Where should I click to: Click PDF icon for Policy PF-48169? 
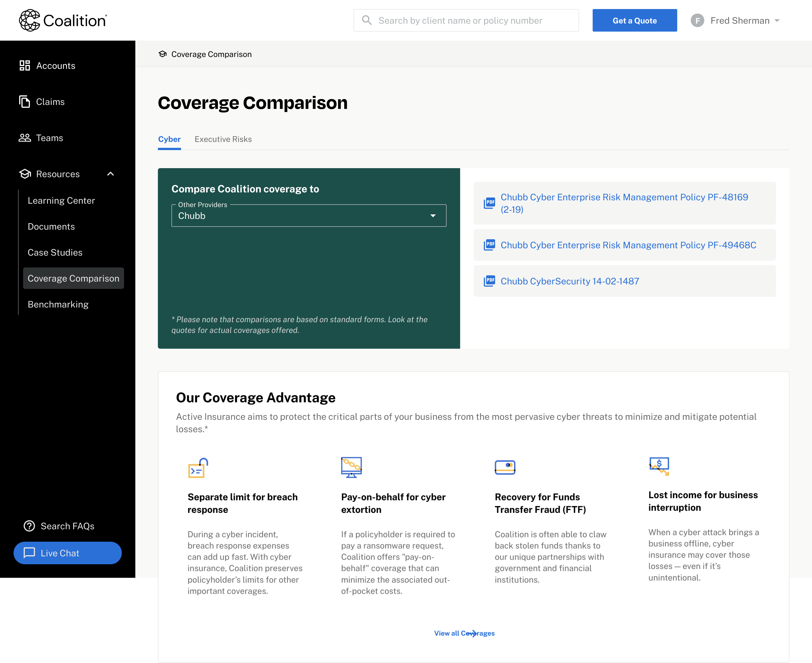tap(489, 203)
